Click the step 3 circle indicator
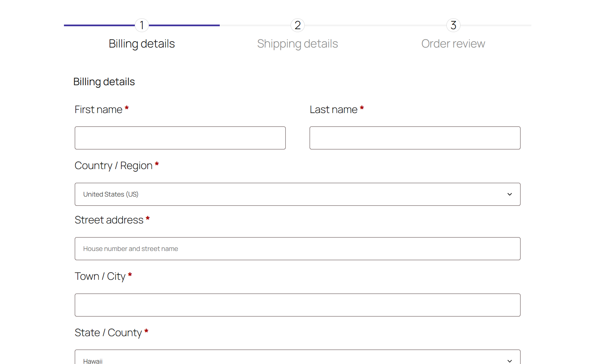This screenshot has width=593, height=364. (453, 25)
